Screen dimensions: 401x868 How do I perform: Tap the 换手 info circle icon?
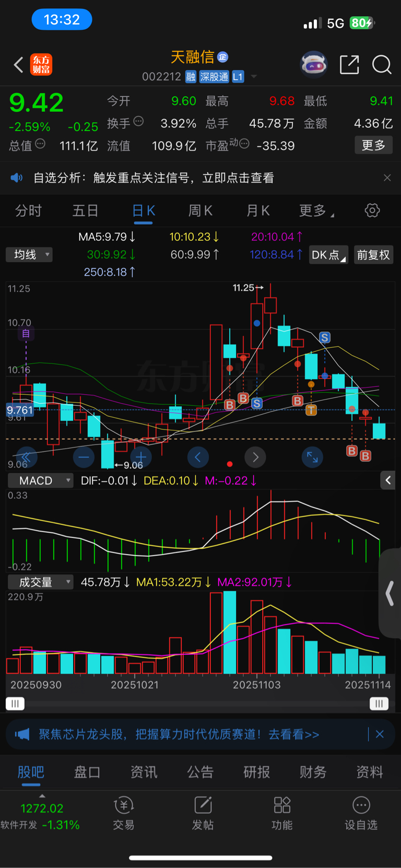pyautogui.click(x=138, y=121)
